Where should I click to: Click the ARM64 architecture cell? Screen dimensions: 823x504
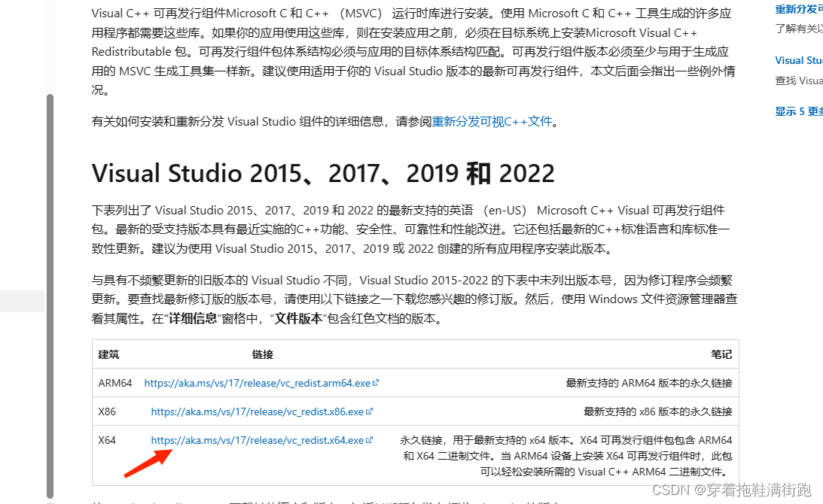click(115, 384)
